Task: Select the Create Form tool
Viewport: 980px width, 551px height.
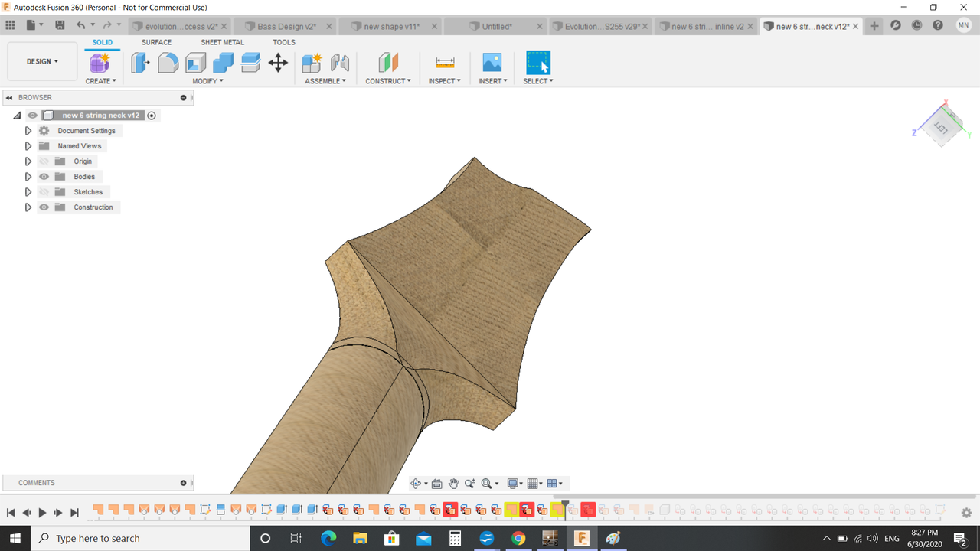Action: (x=100, y=62)
